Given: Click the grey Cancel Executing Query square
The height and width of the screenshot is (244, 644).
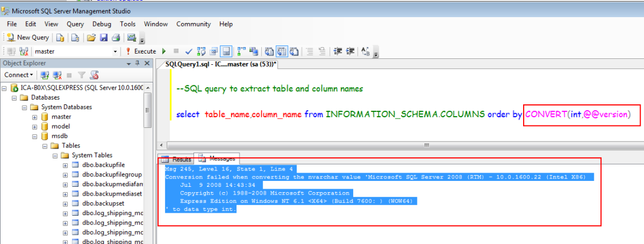Looking at the screenshot, I should tap(176, 51).
